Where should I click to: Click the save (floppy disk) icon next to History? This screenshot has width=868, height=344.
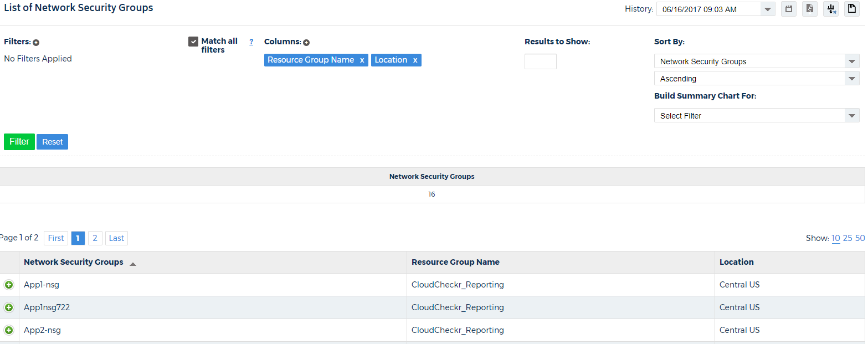789,9
